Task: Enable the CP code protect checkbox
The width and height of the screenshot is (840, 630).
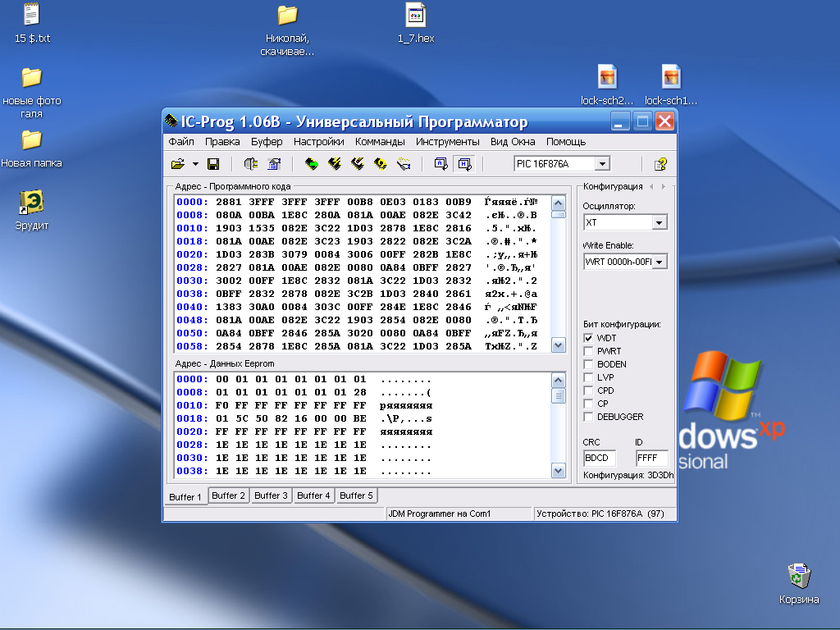Action: coord(588,404)
